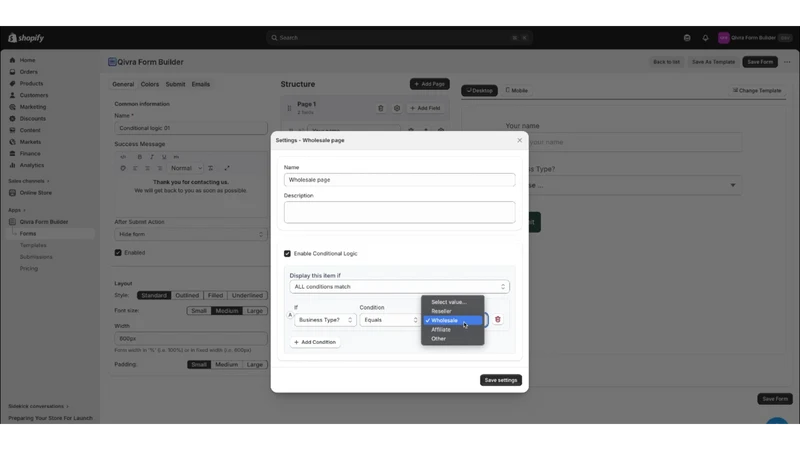
Task: Open Content in the sidebar
Action: [30, 130]
